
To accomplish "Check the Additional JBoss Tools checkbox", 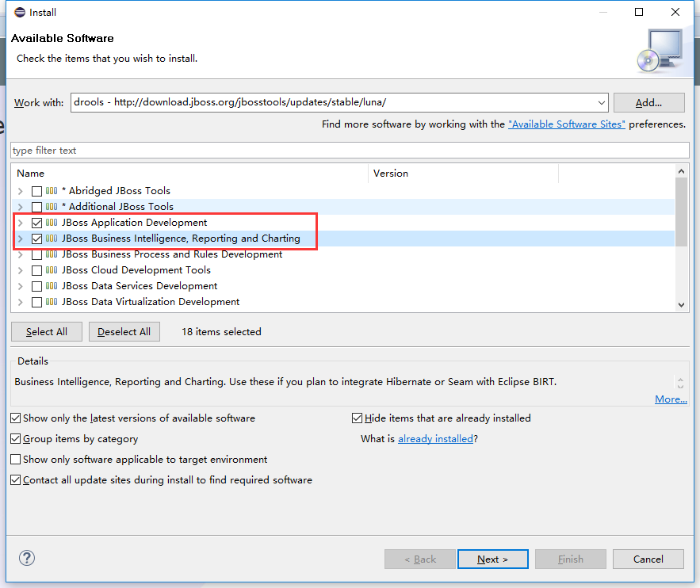I will pyautogui.click(x=37, y=207).
